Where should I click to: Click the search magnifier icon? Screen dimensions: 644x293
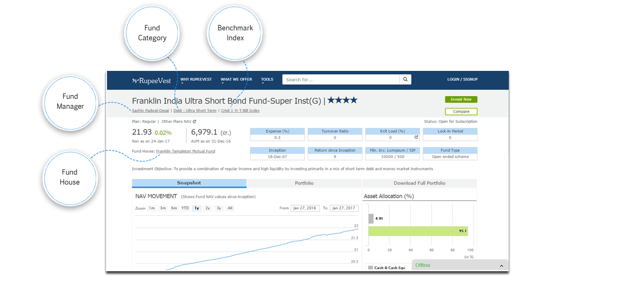tap(405, 79)
